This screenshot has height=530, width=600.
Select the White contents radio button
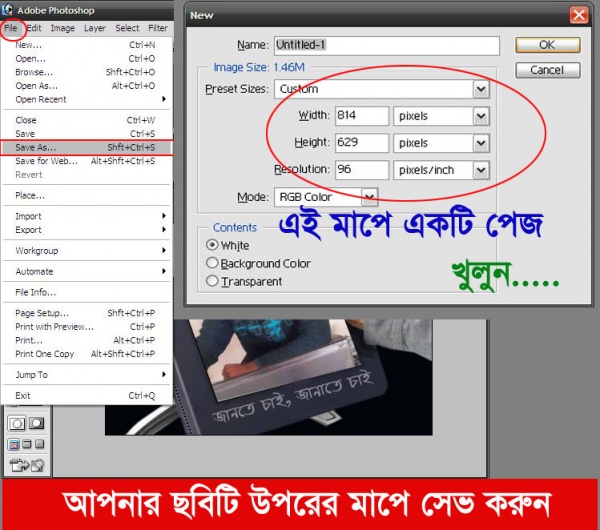pos(212,245)
